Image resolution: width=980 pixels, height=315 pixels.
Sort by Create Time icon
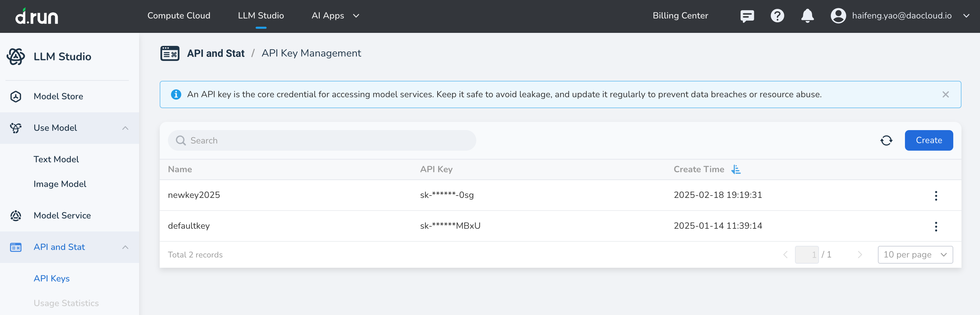click(736, 169)
